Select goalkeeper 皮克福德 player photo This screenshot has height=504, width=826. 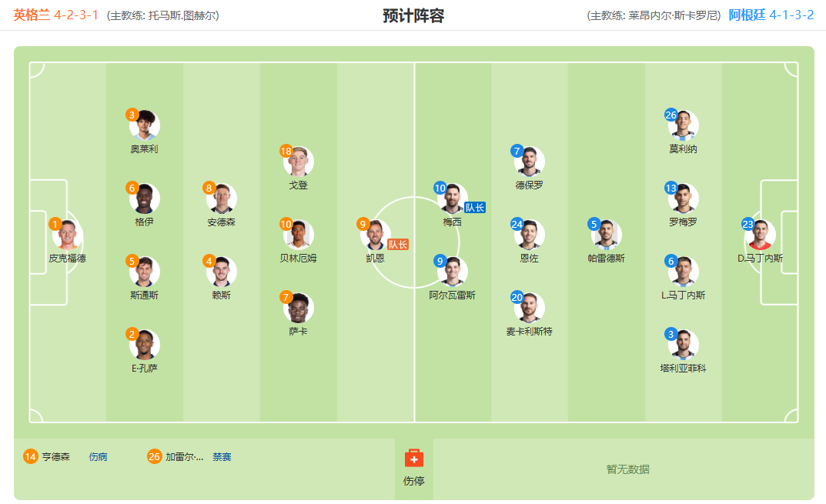click(68, 235)
